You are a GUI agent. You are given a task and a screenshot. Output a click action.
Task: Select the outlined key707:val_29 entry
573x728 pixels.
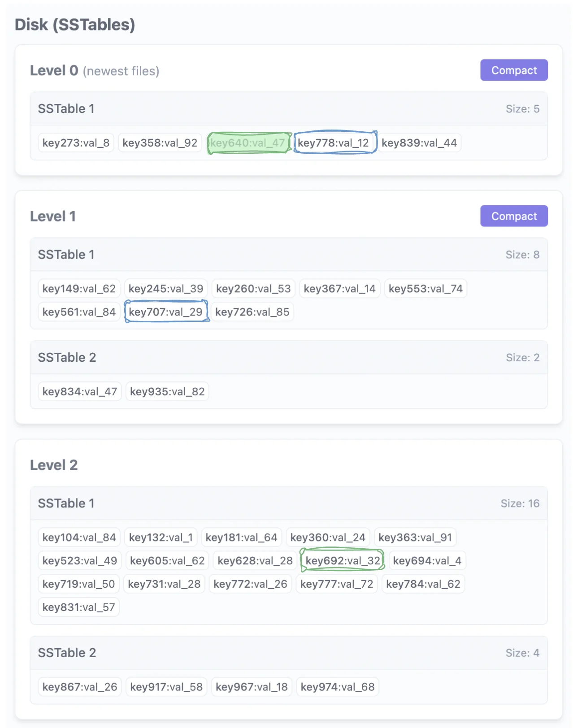coord(166,312)
